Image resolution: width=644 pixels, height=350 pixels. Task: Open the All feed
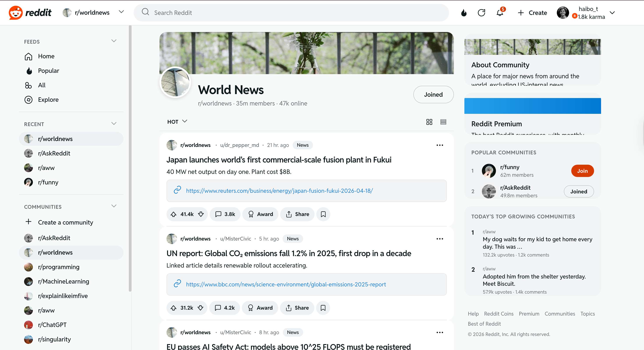71,85
